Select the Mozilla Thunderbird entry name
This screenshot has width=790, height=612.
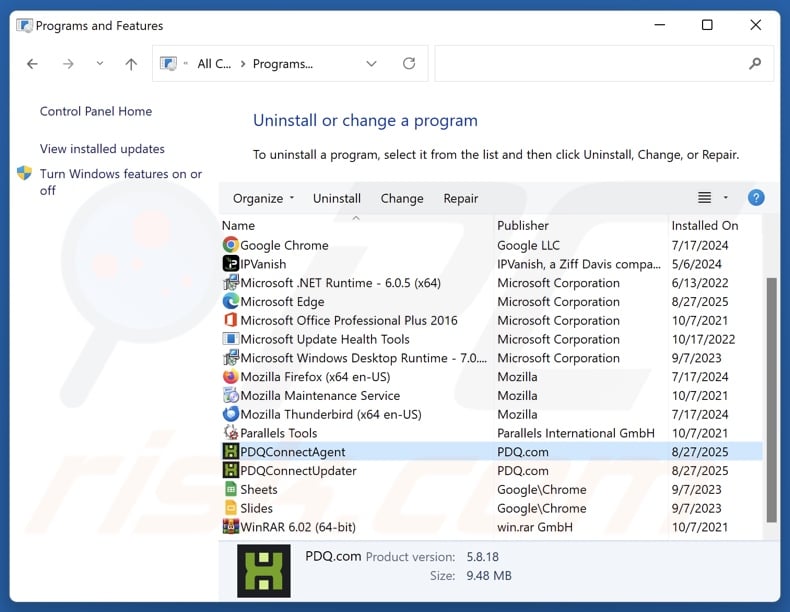(x=331, y=415)
